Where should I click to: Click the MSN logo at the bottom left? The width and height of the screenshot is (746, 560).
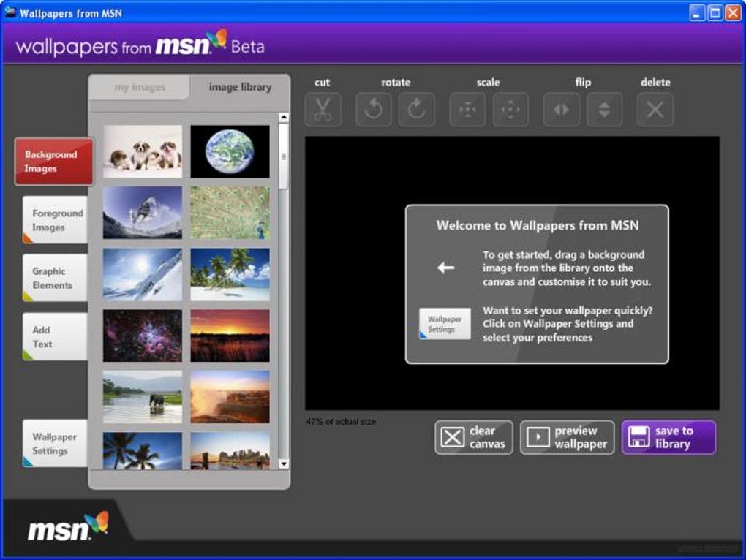[68, 526]
